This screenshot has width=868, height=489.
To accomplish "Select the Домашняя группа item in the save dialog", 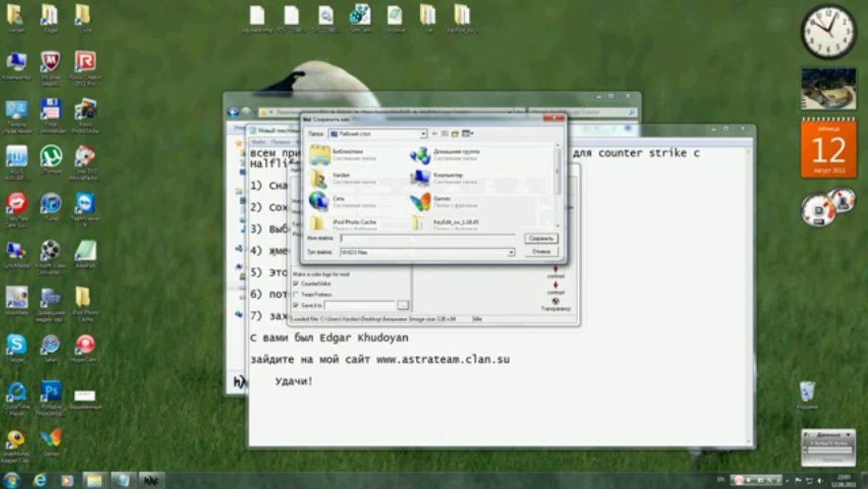I will tap(445, 155).
